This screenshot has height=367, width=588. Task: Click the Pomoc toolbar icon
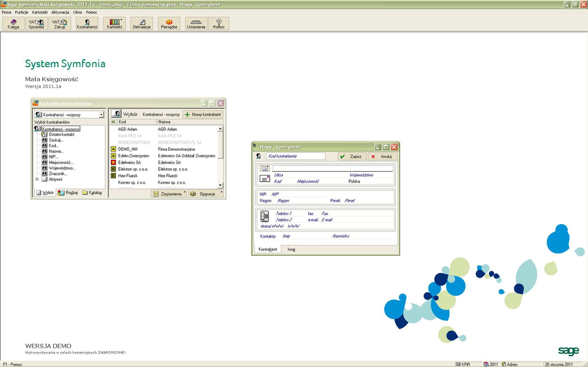click(219, 23)
